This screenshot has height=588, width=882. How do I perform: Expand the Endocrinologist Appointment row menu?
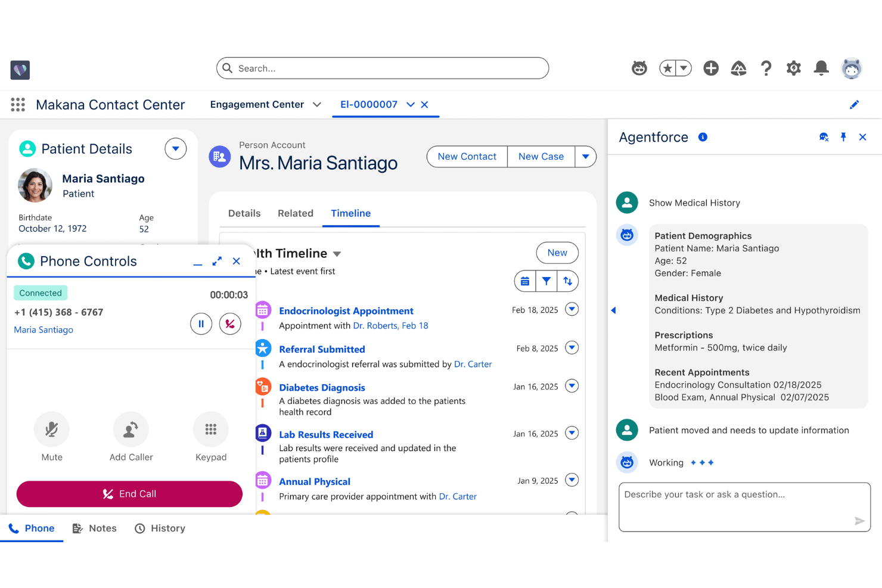point(572,309)
